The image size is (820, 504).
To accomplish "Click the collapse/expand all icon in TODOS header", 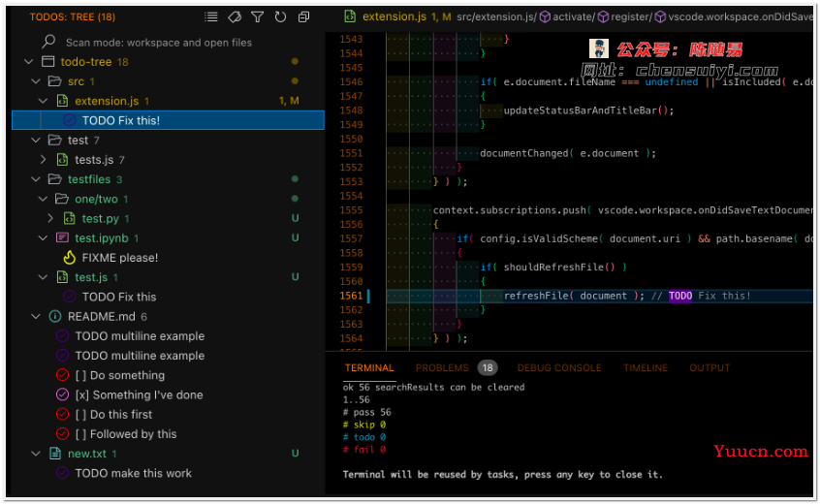I will [303, 17].
